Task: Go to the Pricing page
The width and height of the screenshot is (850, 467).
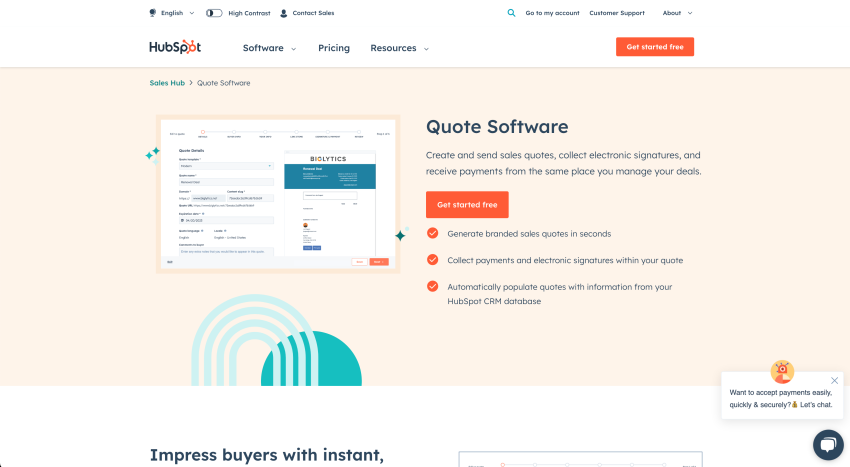Action: (334, 48)
